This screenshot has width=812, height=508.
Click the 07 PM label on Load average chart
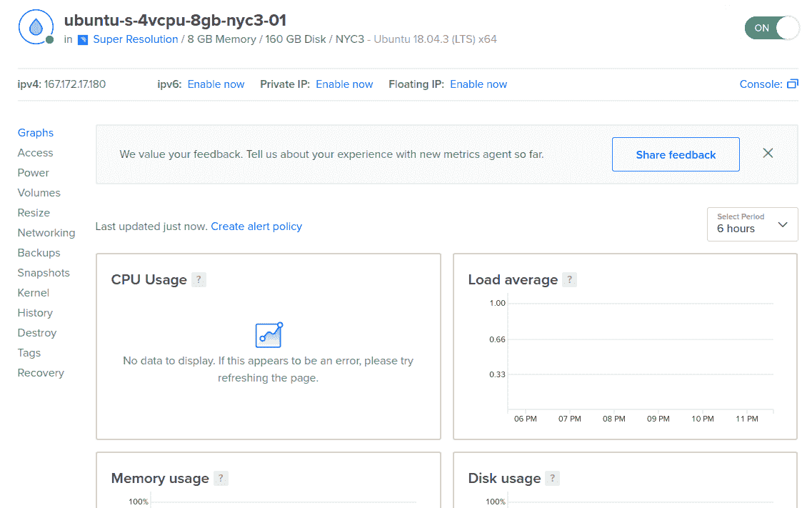pos(570,419)
